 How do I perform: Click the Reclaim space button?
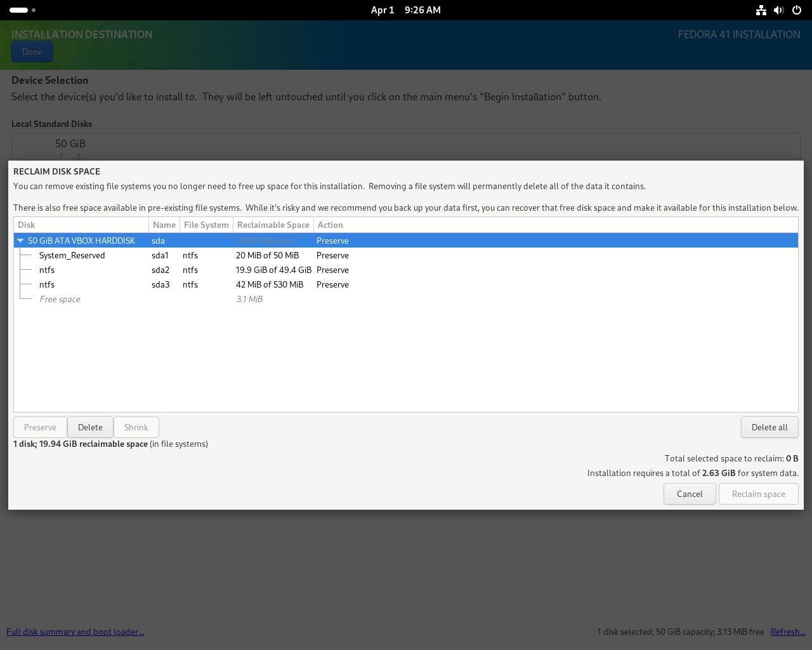tap(759, 494)
